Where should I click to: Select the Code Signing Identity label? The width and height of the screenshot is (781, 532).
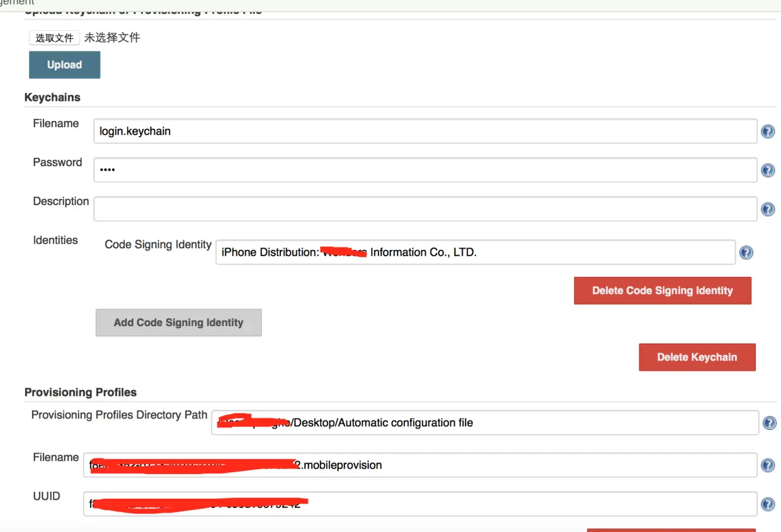(158, 244)
